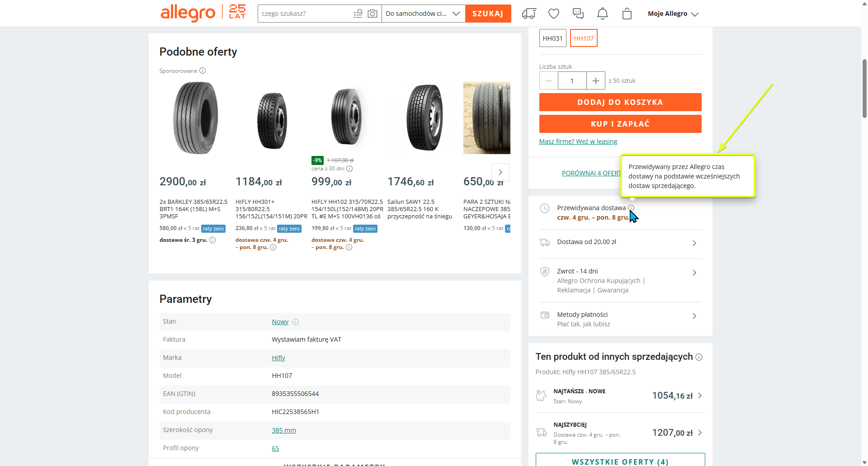
Task: Click the czego szukasz search field
Action: (x=305, y=14)
